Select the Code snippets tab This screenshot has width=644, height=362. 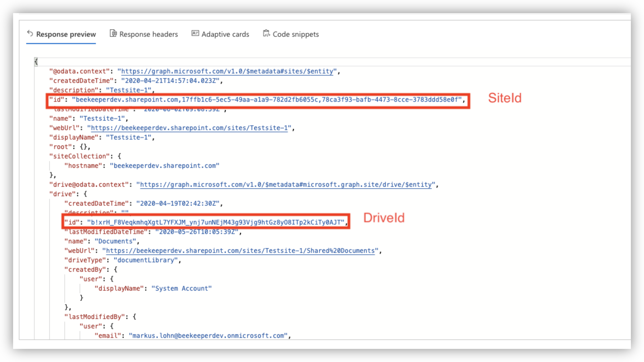point(296,34)
